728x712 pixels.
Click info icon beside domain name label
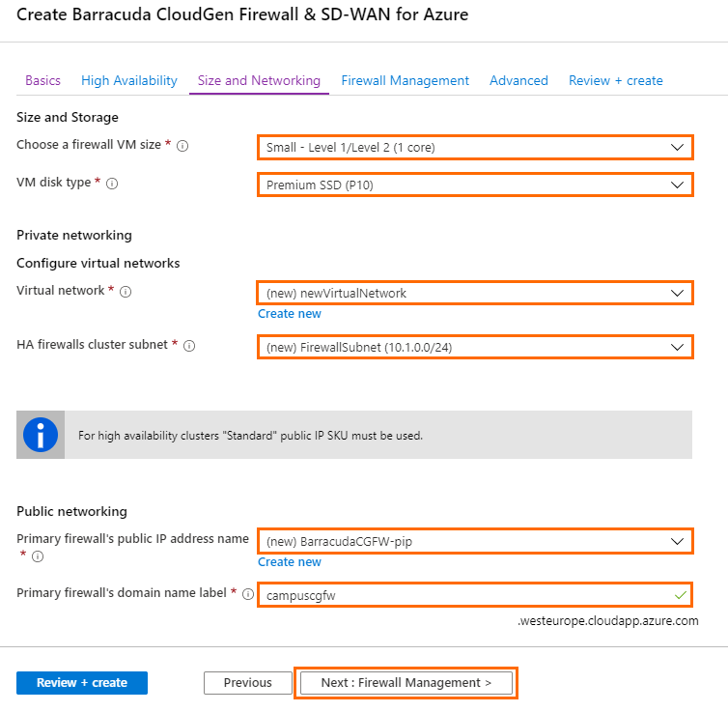point(248,594)
